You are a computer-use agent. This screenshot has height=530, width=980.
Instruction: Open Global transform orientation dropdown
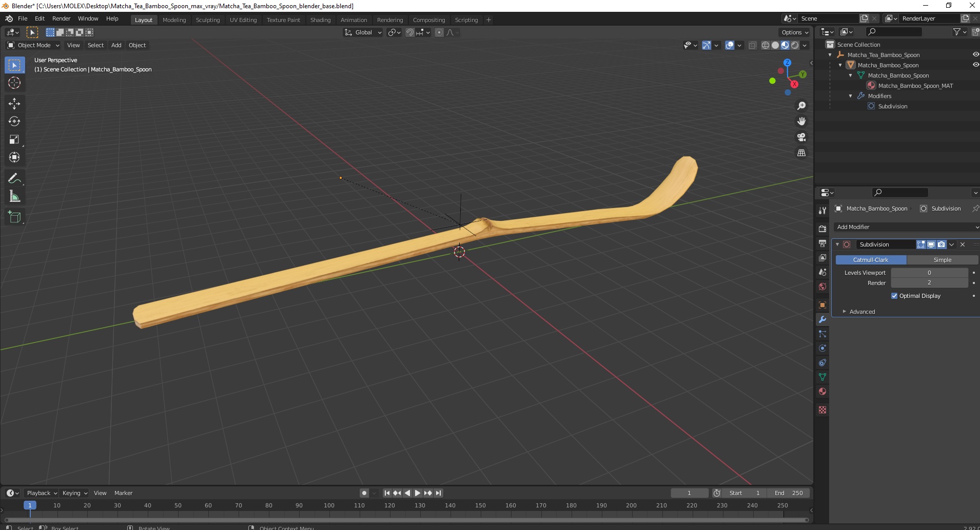(363, 32)
